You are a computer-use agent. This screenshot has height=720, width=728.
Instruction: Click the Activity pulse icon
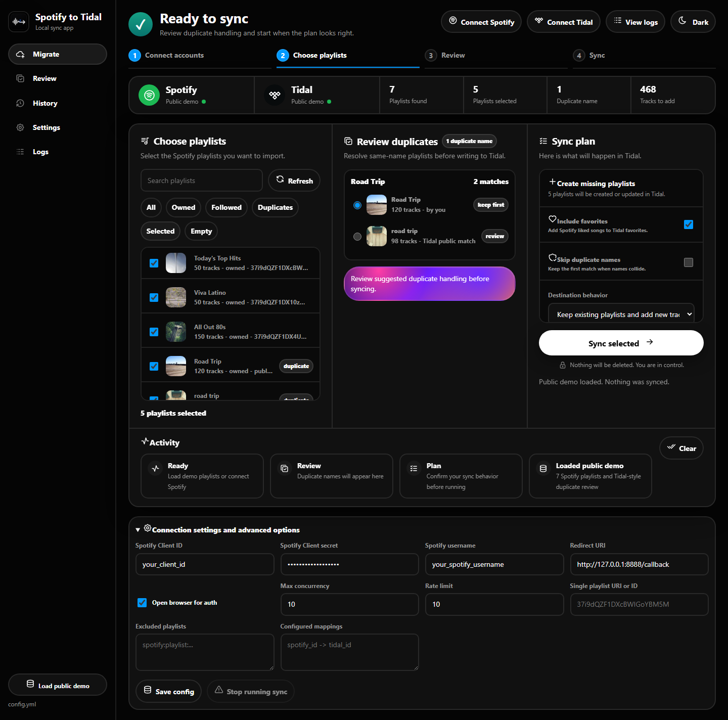pyautogui.click(x=145, y=441)
